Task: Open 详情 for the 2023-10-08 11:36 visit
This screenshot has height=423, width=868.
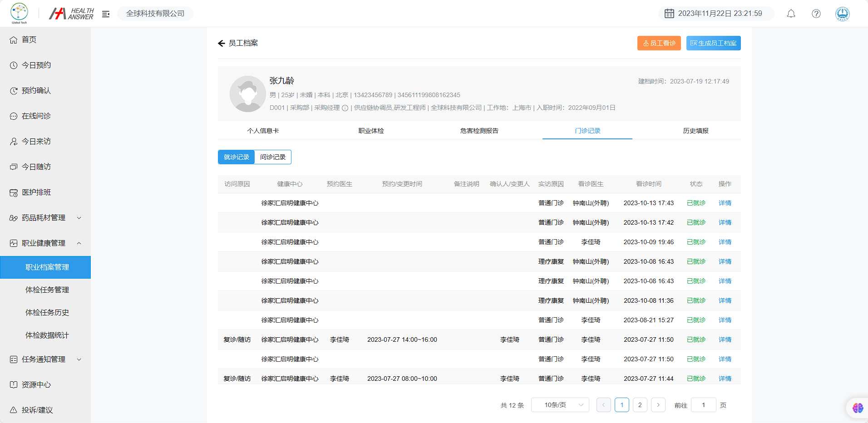Action: pyautogui.click(x=725, y=300)
